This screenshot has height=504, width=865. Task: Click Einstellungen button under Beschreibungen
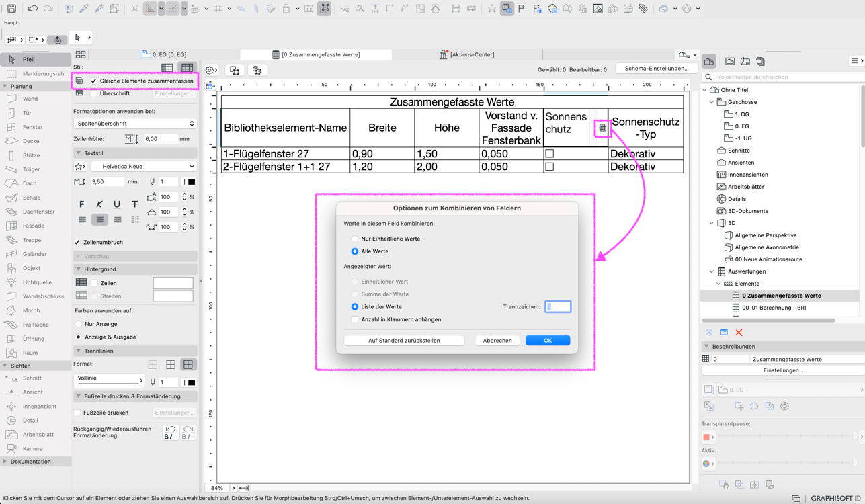tap(783, 370)
